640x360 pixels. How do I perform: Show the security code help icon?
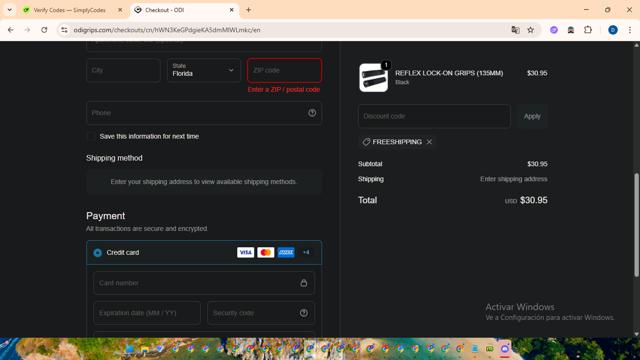pos(304,313)
